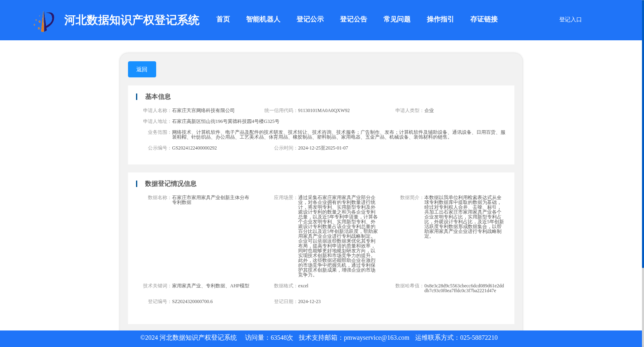Click the page vertical scrollbar
Screen dimensions: 644x347
(x=643, y=134)
